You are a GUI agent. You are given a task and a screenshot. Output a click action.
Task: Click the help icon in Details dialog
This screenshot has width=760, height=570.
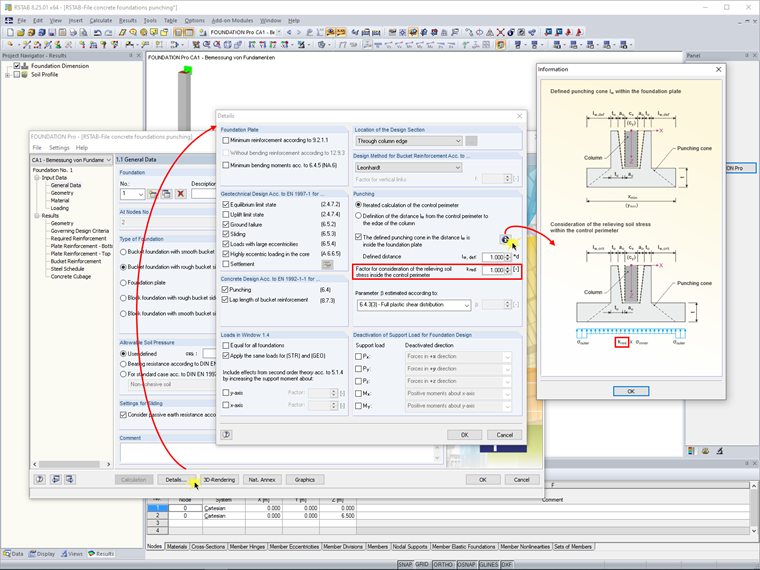click(x=227, y=435)
